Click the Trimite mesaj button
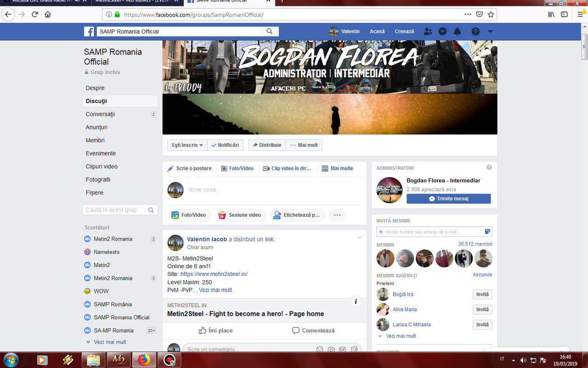588x368 pixels. pyautogui.click(x=448, y=199)
